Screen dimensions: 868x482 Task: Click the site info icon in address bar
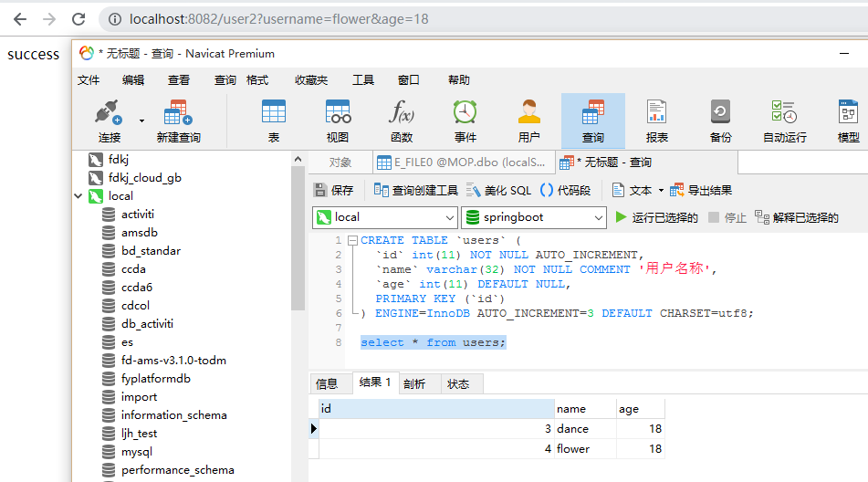[x=115, y=19]
